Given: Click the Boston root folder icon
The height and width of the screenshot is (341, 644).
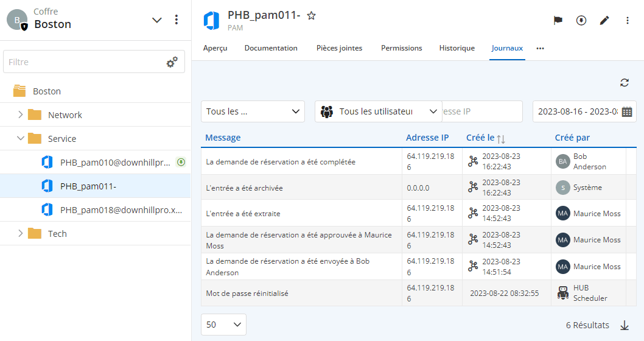Looking at the screenshot, I should click(x=19, y=91).
